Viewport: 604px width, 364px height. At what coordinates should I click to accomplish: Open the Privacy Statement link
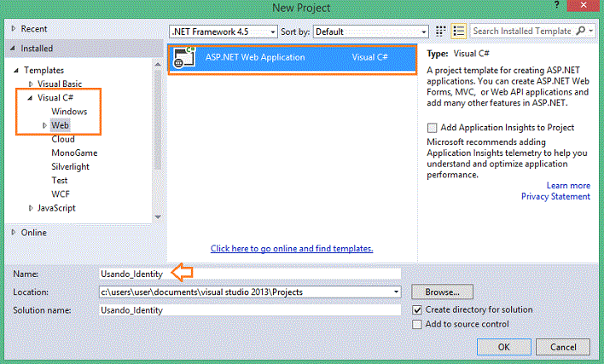point(555,197)
